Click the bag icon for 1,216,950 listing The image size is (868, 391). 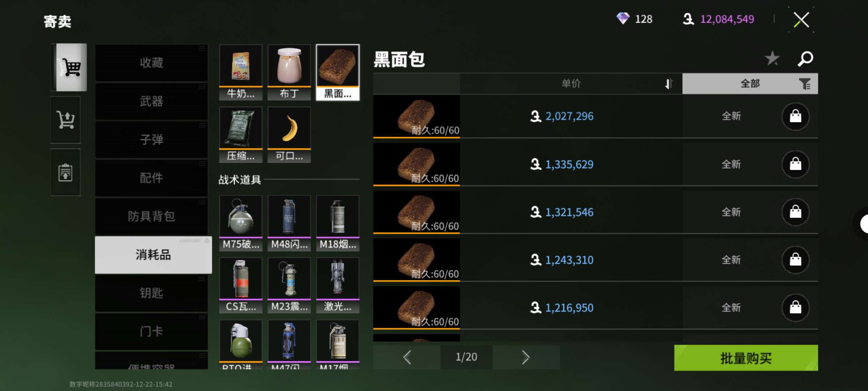(x=795, y=308)
